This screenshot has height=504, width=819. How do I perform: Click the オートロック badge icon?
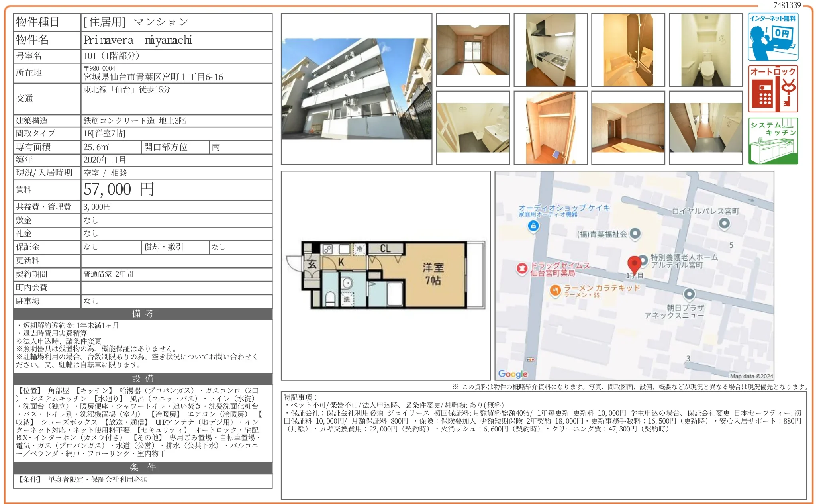click(x=772, y=89)
